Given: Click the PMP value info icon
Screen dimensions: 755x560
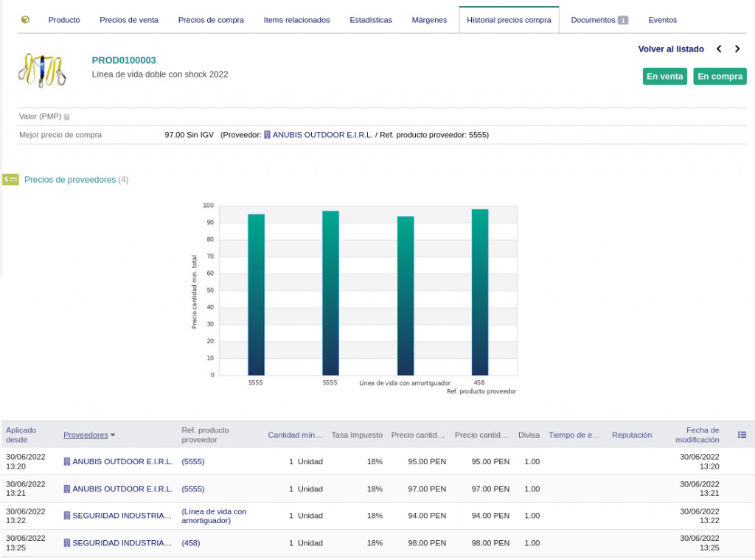Looking at the screenshot, I should click(67, 117).
